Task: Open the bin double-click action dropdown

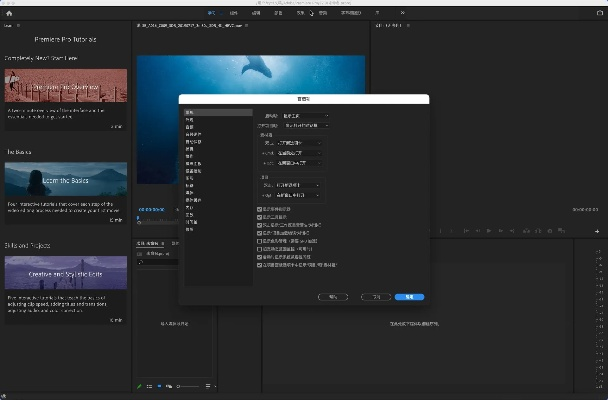Action: click(298, 143)
